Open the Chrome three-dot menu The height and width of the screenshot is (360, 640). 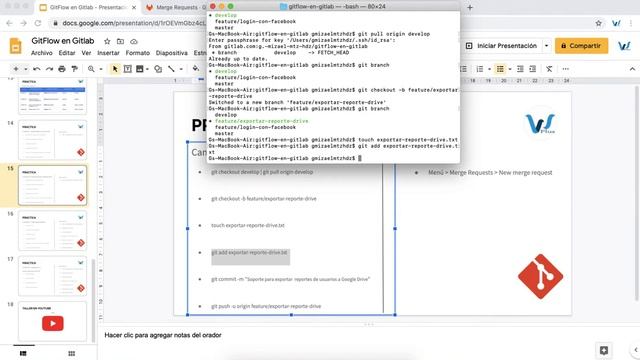(631, 23)
